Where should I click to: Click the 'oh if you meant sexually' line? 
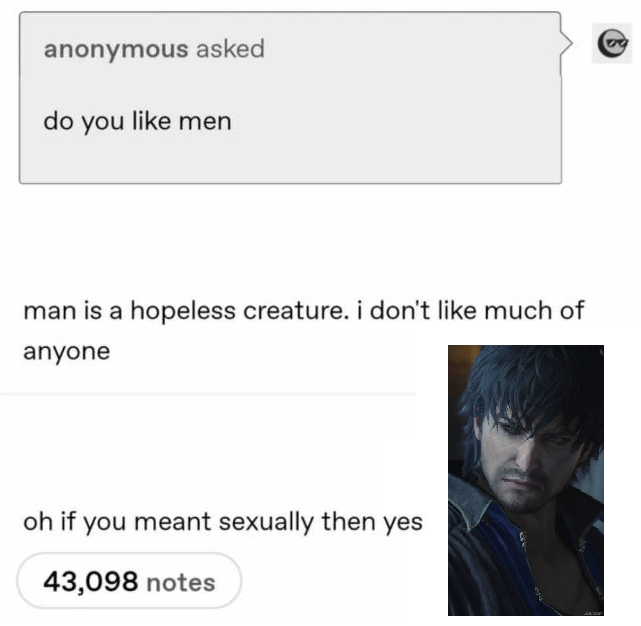point(223,523)
